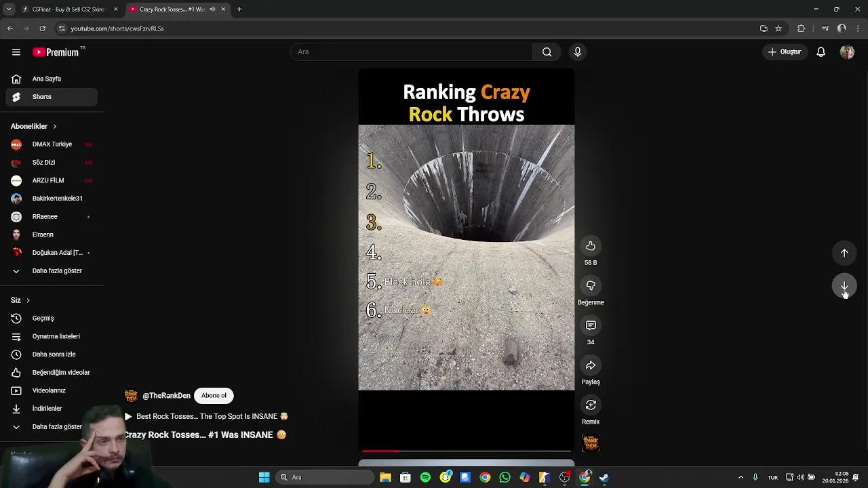The height and width of the screenshot is (488, 868).
Task: Select Shorts in the sidebar
Action: point(52,97)
